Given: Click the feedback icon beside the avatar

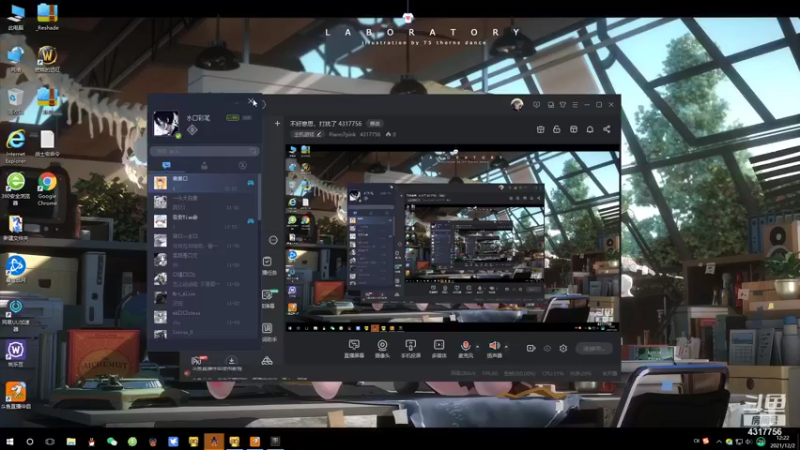Looking at the screenshot, I should click(536, 105).
